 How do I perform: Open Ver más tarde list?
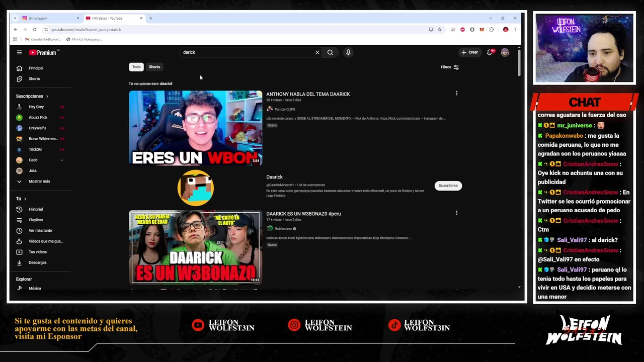tap(40, 230)
